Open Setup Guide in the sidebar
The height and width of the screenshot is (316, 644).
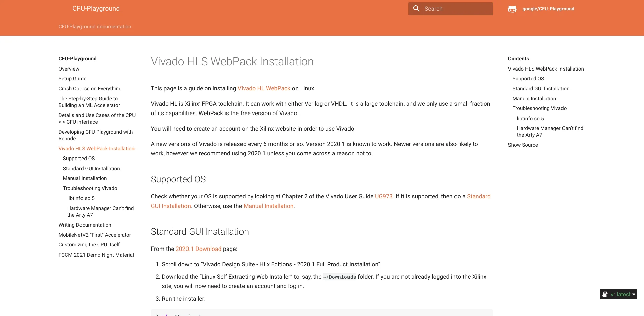pos(72,79)
